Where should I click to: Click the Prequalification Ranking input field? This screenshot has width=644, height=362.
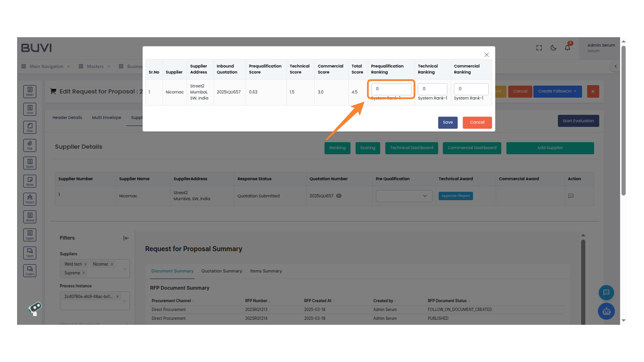[x=391, y=89]
